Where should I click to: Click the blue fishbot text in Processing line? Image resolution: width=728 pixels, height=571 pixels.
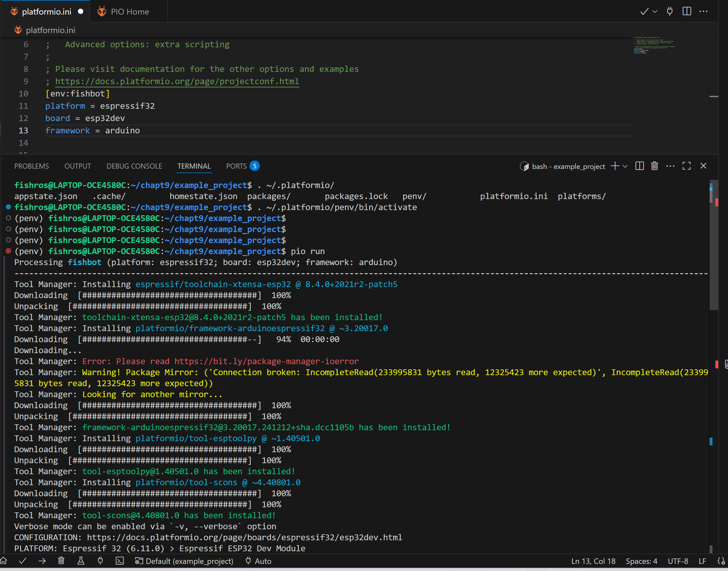coord(84,262)
